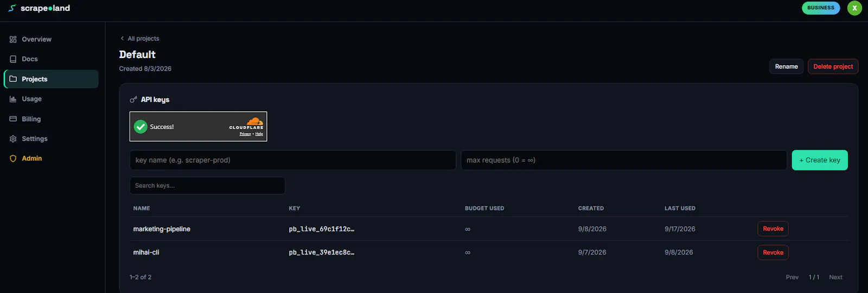Click the 1 / 1 page indicator
Screen dimensions: 868x293
pos(814,277)
